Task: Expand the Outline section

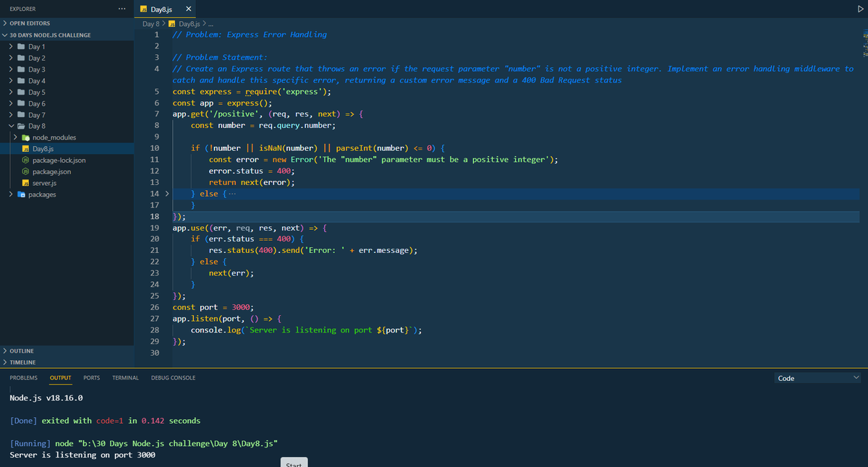Action: [67, 351]
